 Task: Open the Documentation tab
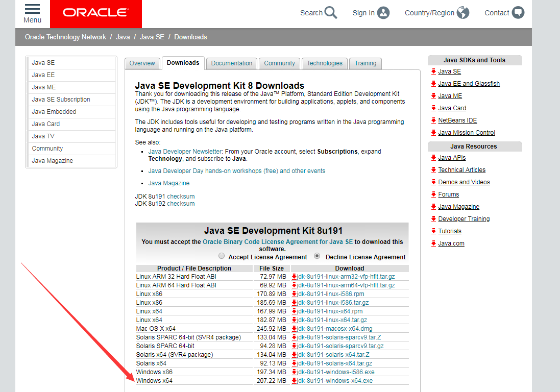tap(231, 63)
